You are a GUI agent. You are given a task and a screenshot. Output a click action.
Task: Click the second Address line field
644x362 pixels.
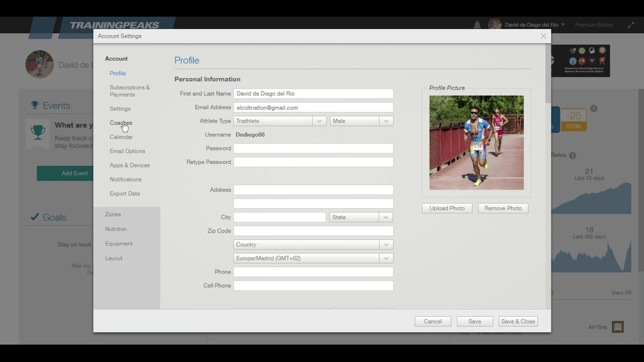313,204
